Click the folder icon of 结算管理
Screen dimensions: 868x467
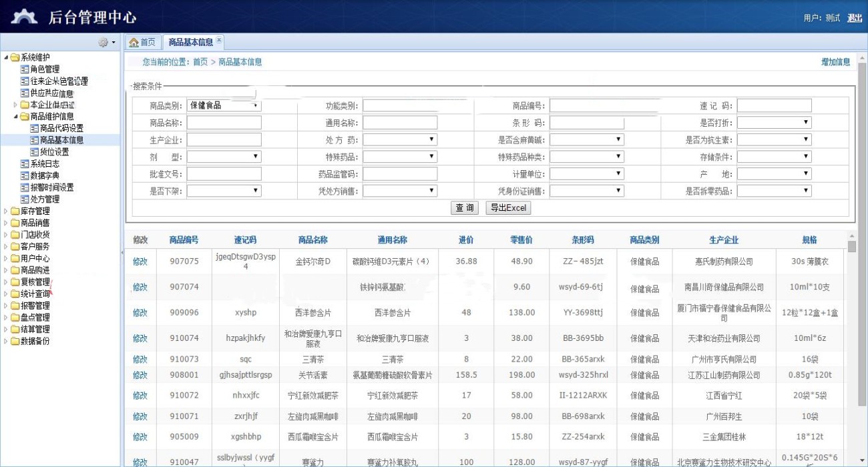(15, 329)
